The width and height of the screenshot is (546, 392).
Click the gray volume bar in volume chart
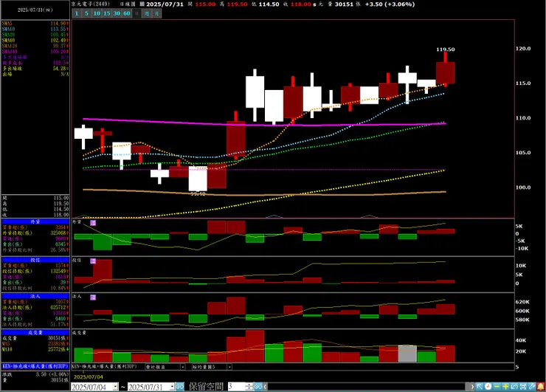pos(407,354)
